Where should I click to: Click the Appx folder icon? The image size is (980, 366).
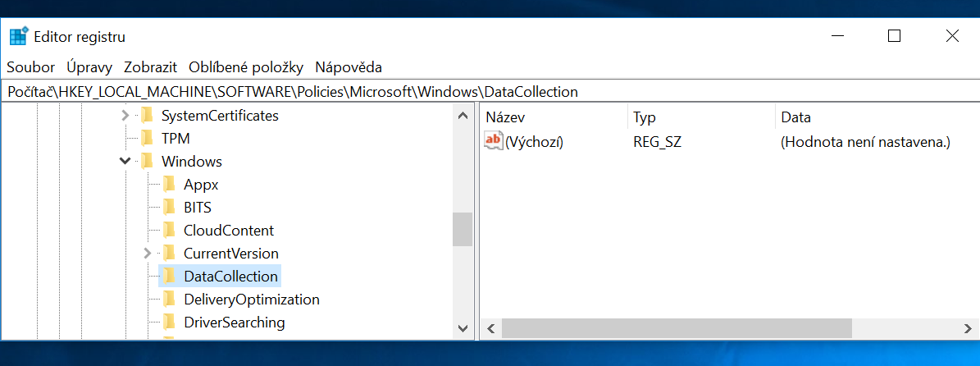(x=170, y=184)
